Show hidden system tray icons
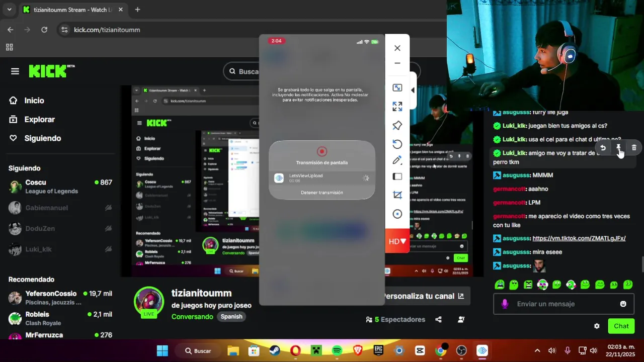 [x=537, y=350]
